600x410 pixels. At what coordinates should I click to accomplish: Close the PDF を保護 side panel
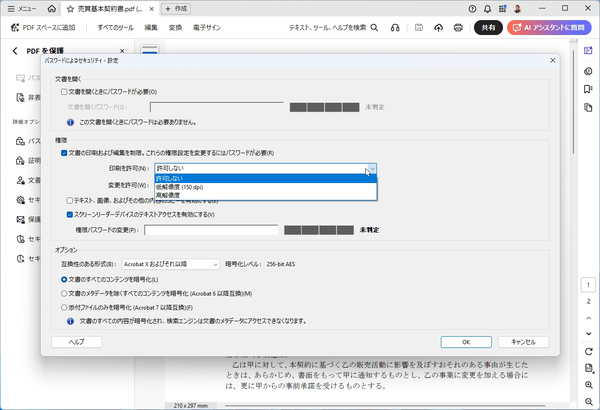click(122, 51)
